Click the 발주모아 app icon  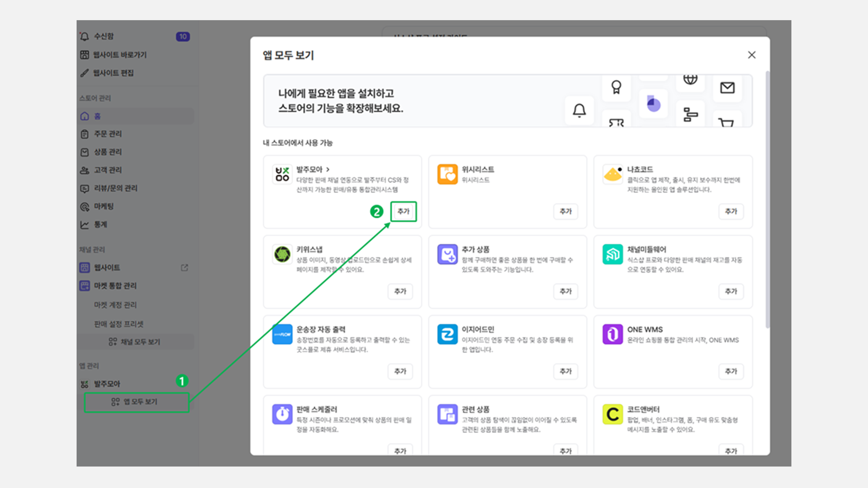(282, 174)
